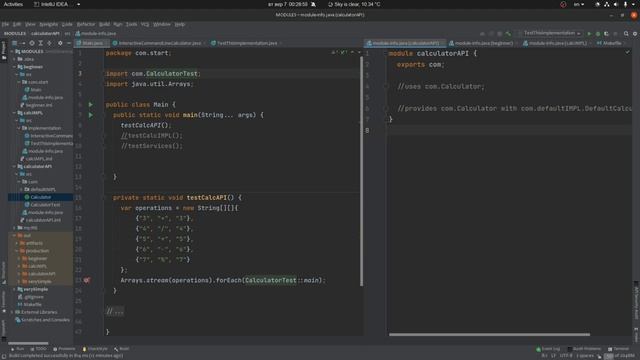Select CalculatorTest in project tree
This screenshot has height=360, width=640.
click(x=45, y=205)
